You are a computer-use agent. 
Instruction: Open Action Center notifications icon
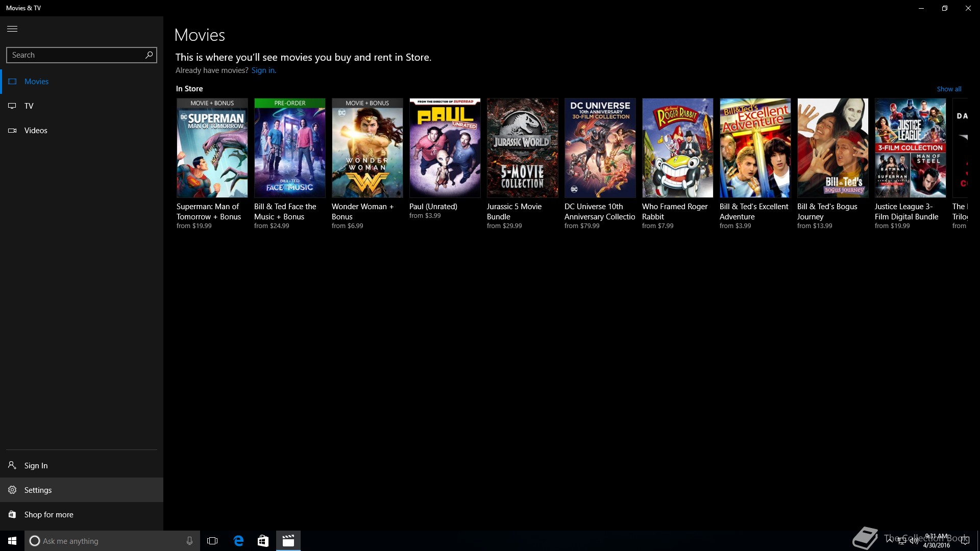point(965,541)
